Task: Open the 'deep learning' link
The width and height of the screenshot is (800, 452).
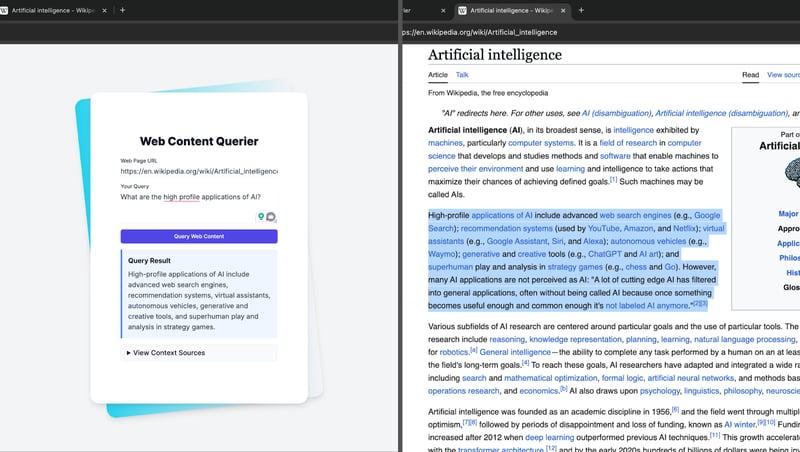Action: coord(549,437)
